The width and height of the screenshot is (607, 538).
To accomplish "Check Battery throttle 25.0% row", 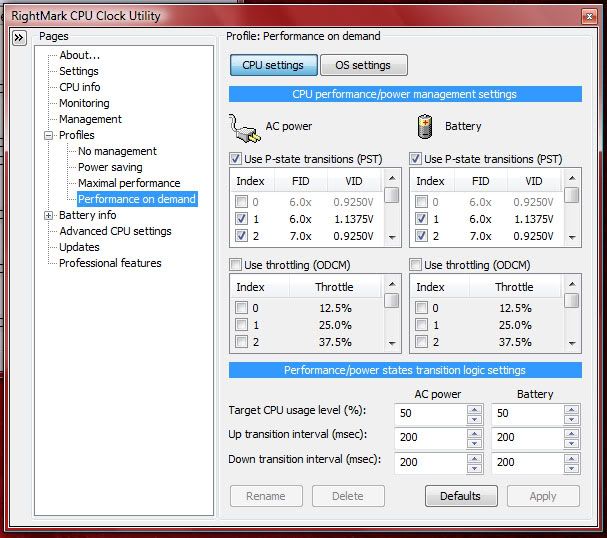I will (x=422, y=325).
